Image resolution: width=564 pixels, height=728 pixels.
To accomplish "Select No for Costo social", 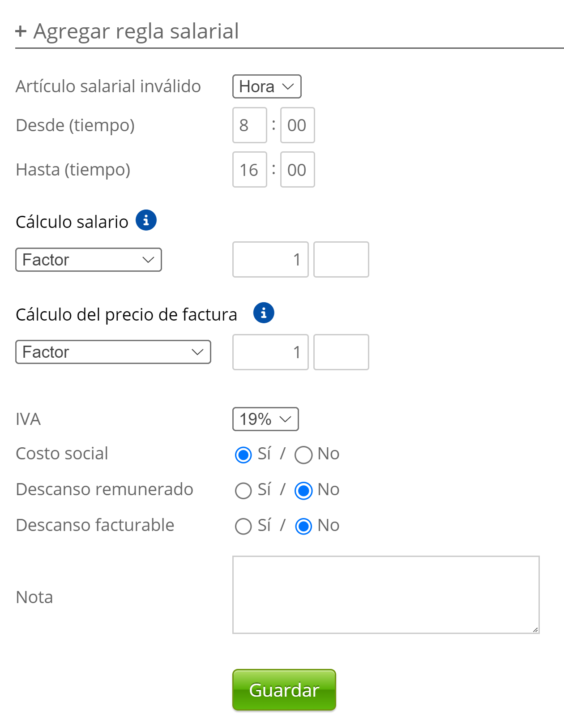I will (x=303, y=455).
